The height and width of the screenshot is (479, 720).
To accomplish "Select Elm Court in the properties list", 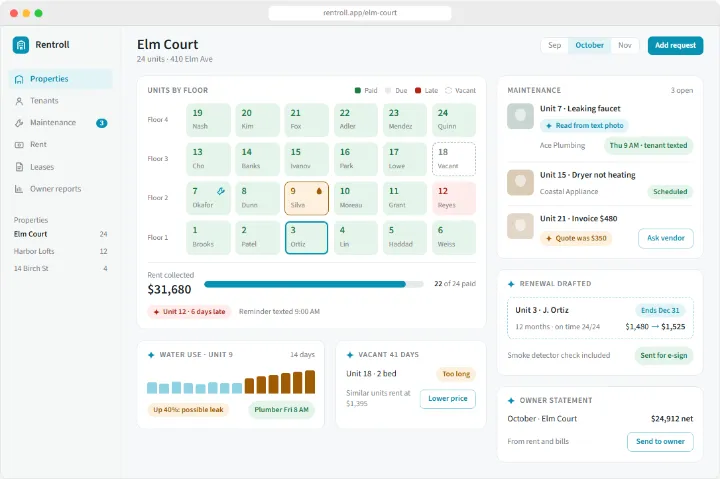I will click(x=61, y=234).
